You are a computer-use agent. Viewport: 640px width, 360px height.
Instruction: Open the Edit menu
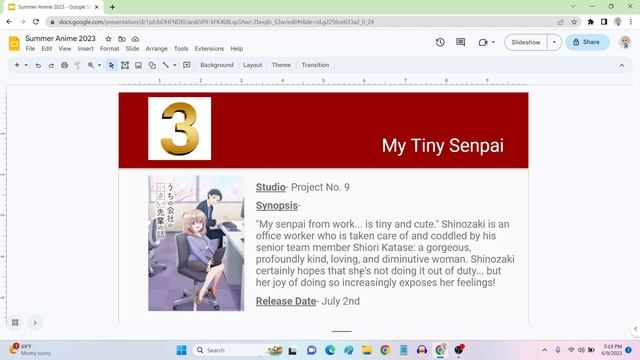pyautogui.click(x=47, y=49)
